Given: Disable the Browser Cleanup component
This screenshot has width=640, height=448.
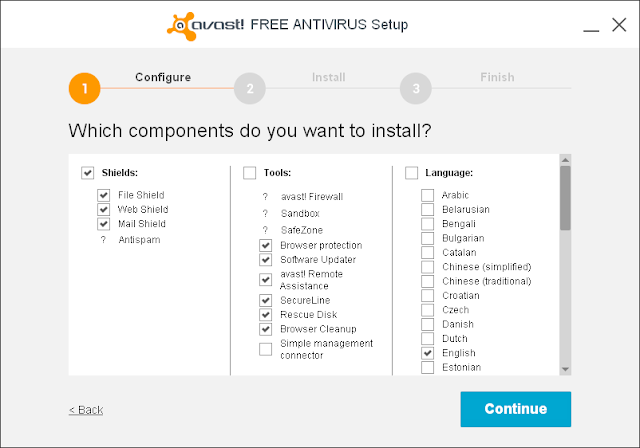Looking at the screenshot, I should 265,329.
